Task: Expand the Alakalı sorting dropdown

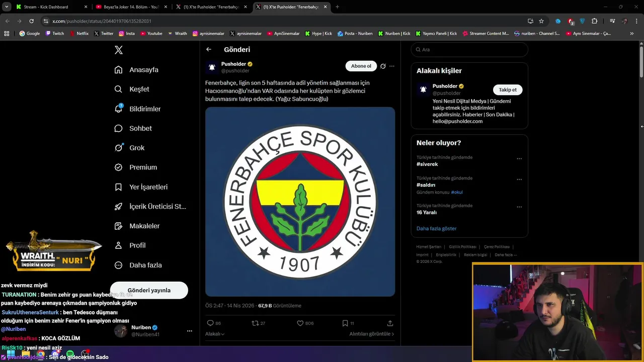Action: [215, 334]
